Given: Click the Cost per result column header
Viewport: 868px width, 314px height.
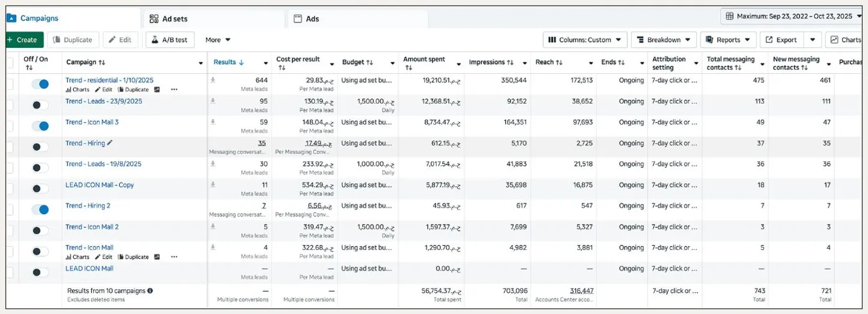Looking at the screenshot, I should tap(298, 60).
